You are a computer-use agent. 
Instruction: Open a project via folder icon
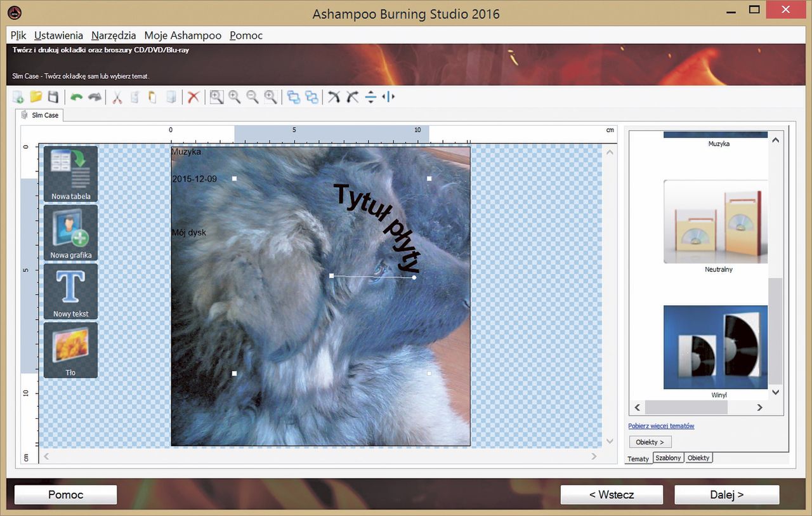coord(36,97)
